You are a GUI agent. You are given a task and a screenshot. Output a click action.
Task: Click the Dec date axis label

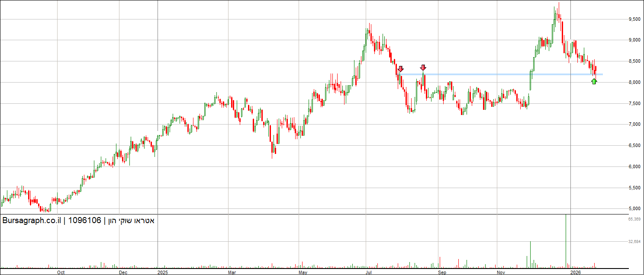[x=123, y=272]
